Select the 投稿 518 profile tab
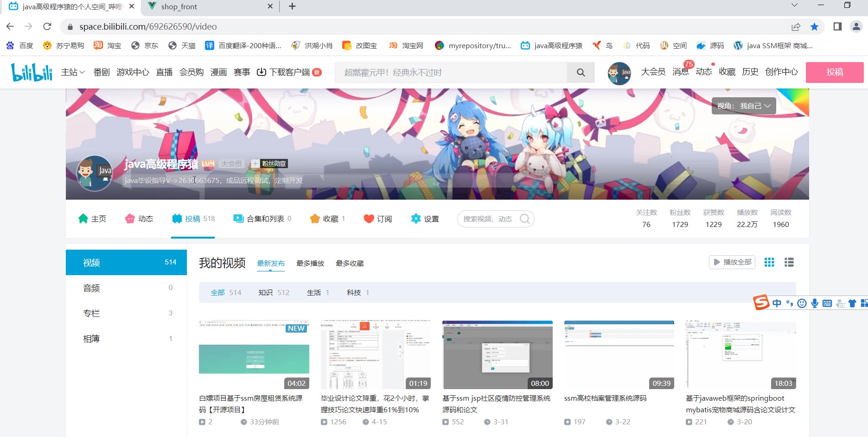868x441 pixels. (x=193, y=219)
